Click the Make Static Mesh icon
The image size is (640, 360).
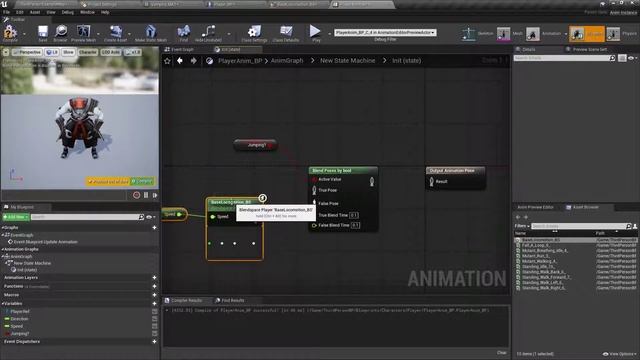point(151,31)
